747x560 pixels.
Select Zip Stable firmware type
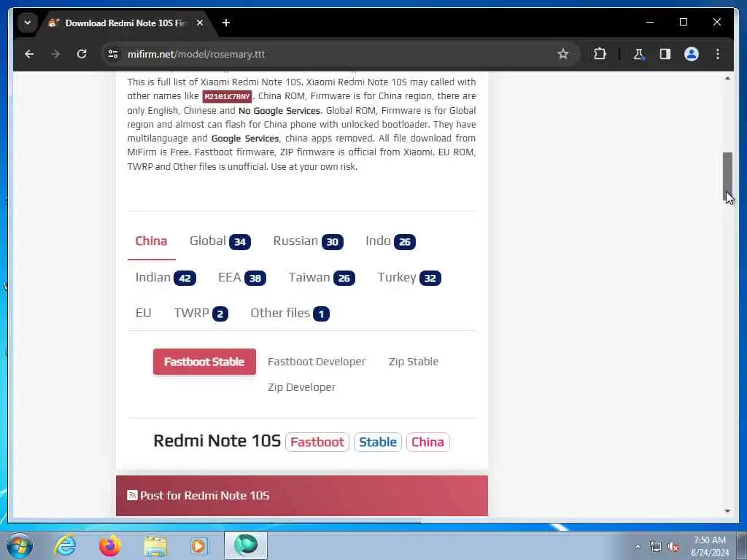[x=413, y=362]
